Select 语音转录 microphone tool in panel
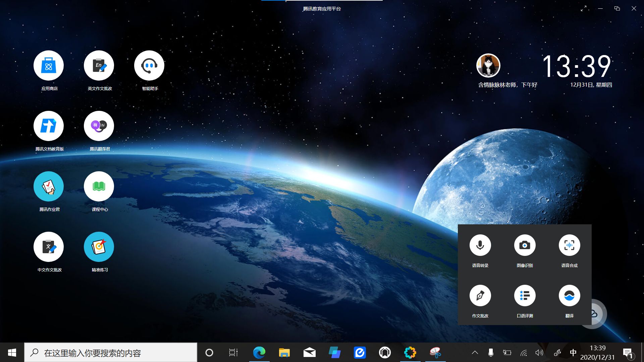Viewport: 644px width, 362px height. tap(480, 245)
